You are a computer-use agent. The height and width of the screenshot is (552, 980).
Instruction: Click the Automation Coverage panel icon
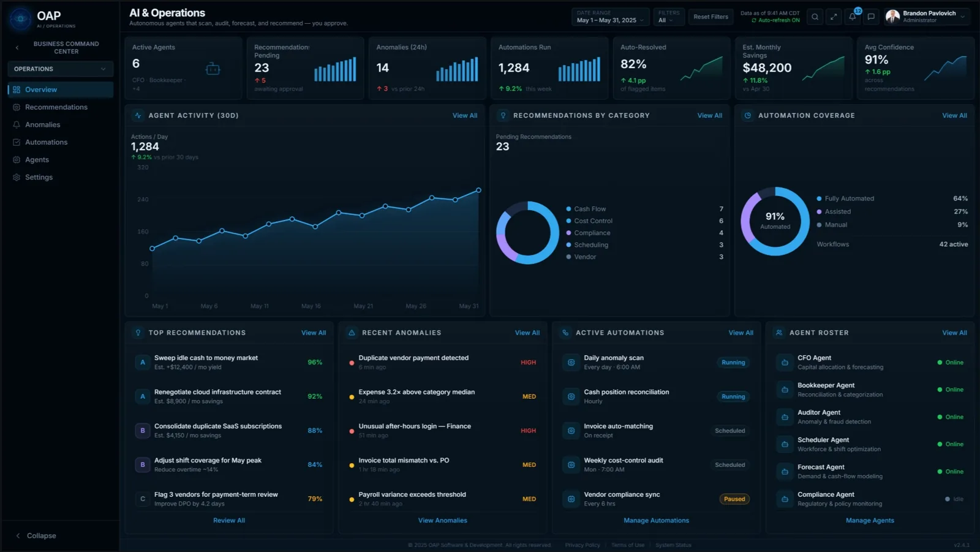pyautogui.click(x=748, y=115)
